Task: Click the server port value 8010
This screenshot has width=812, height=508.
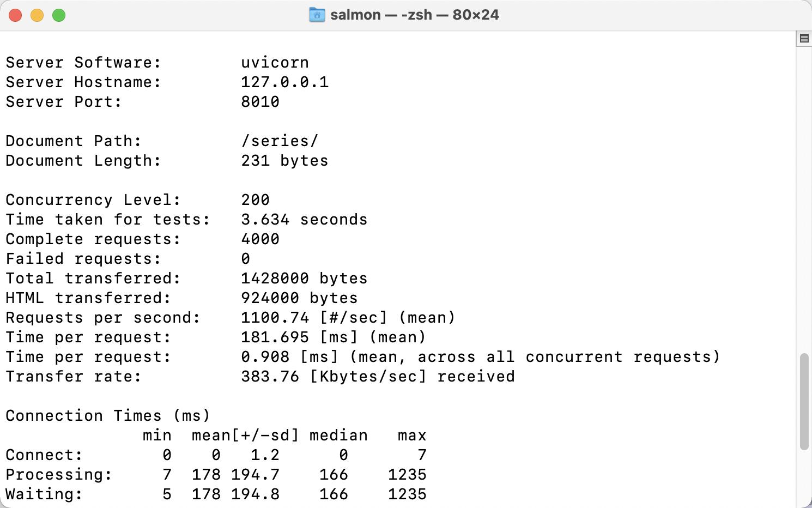Action: (260, 102)
